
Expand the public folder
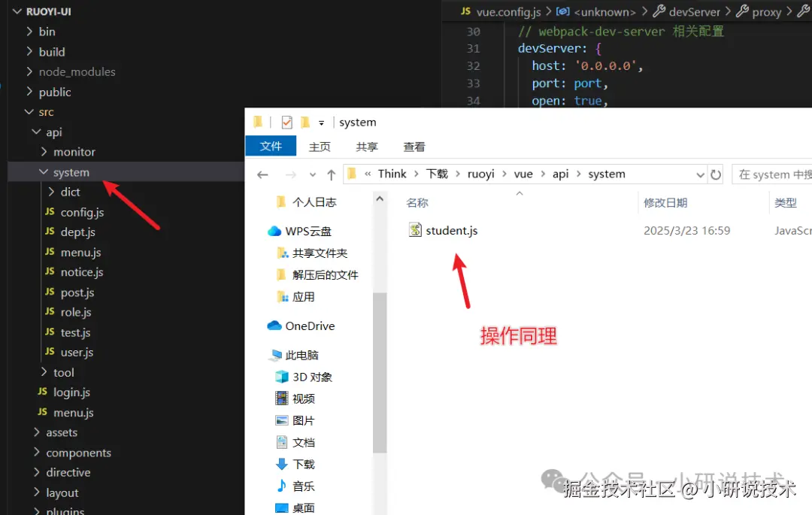[x=29, y=92]
